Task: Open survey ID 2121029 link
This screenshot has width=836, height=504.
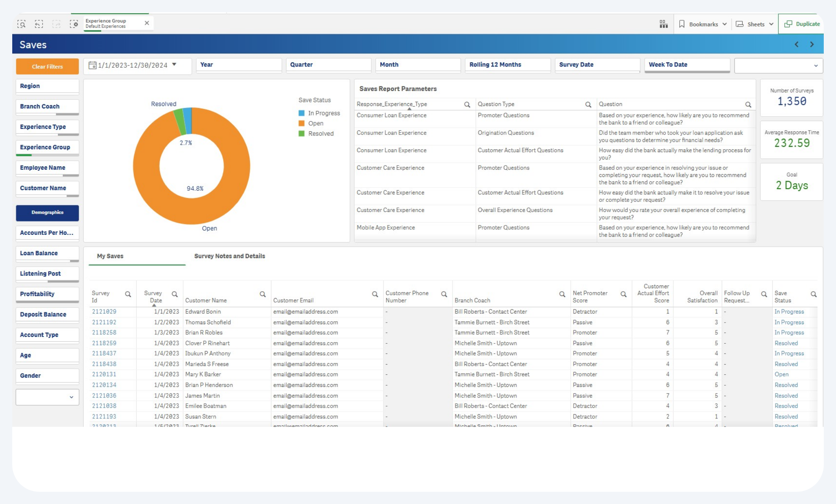Action: tap(104, 312)
